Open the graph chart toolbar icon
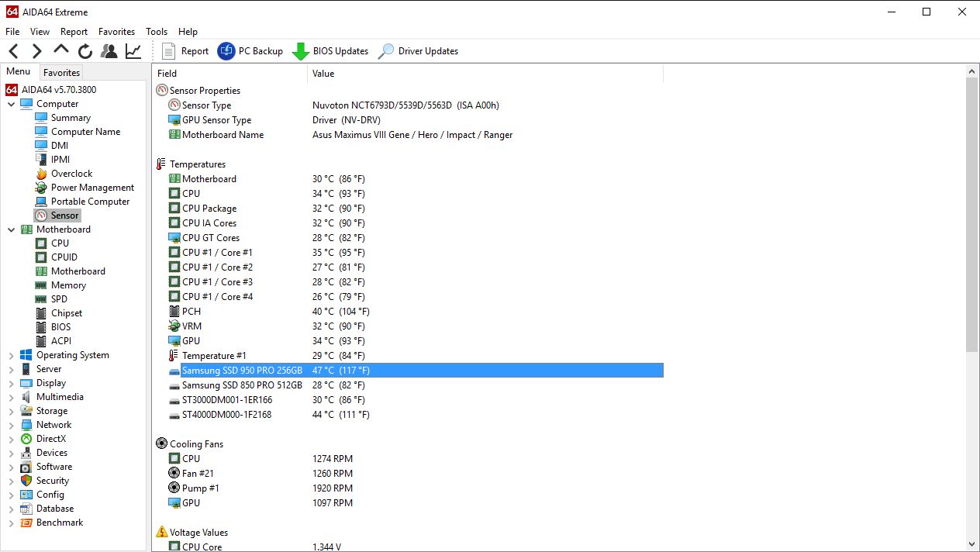This screenshot has width=980, height=552. tap(133, 51)
